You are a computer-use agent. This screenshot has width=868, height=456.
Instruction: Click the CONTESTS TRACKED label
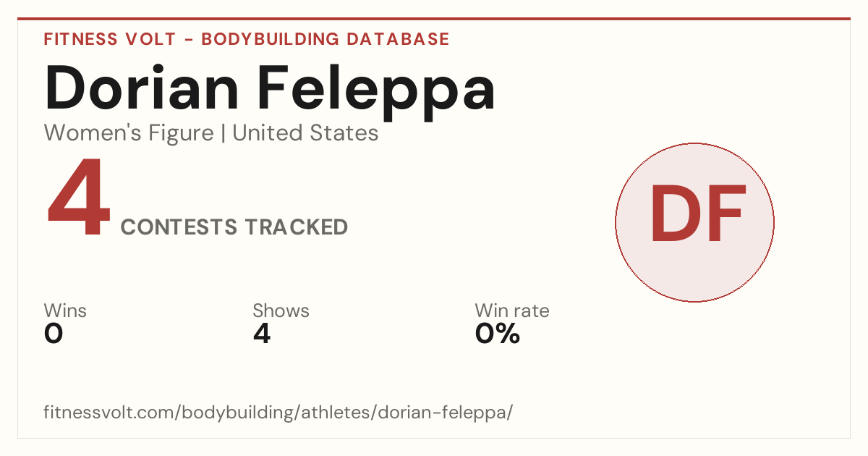(x=234, y=227)
